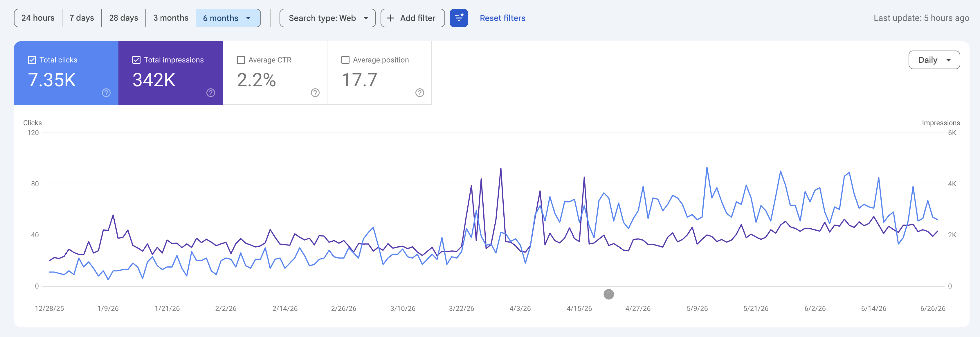Uncheck the Total impressions checkbox
Image resolution: width=980 pixels, height=337 pixels.
pos(136,60)
